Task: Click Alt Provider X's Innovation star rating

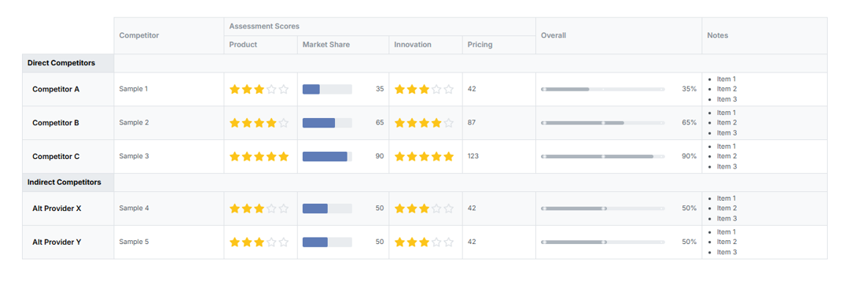Action: [x=424, y=209]
